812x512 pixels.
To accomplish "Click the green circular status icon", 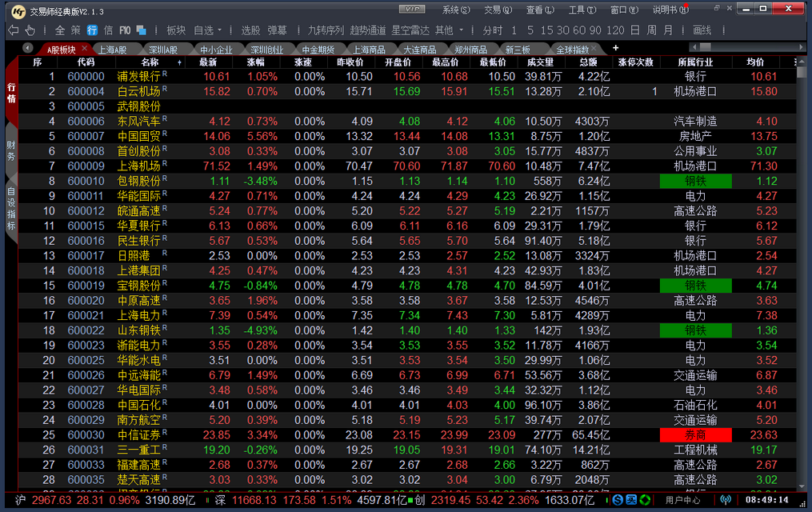I will [x=645, y=500].
